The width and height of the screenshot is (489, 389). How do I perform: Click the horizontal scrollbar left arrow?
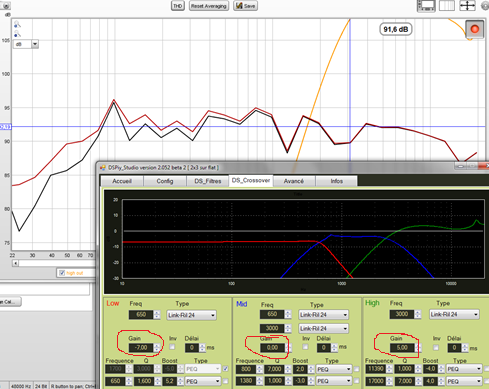pyautogui.click(x=16, y=263)
